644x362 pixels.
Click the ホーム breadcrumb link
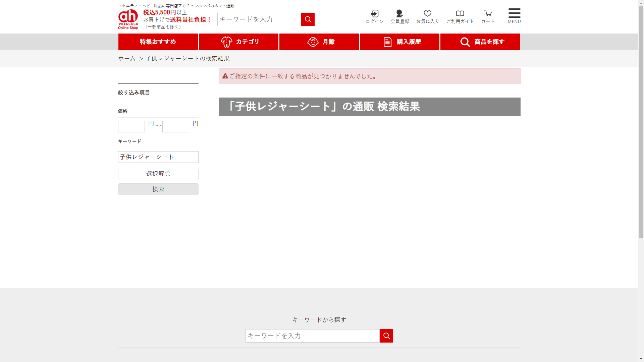(127, 58)
